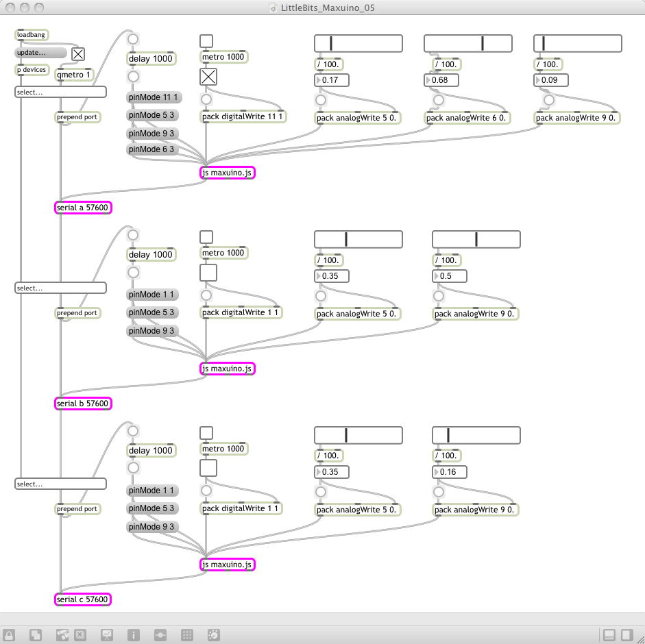
Task: Click the triangle of the 0.68 number box
Action: [428, 80]
